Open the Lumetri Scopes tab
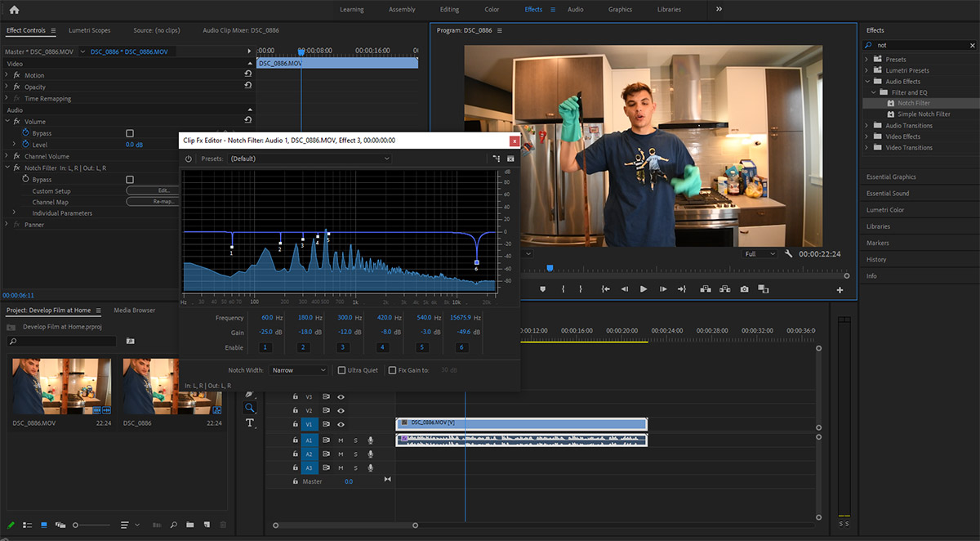Viewport: 980px width, 541px height. pyautogui.click(x=90, y=30)
